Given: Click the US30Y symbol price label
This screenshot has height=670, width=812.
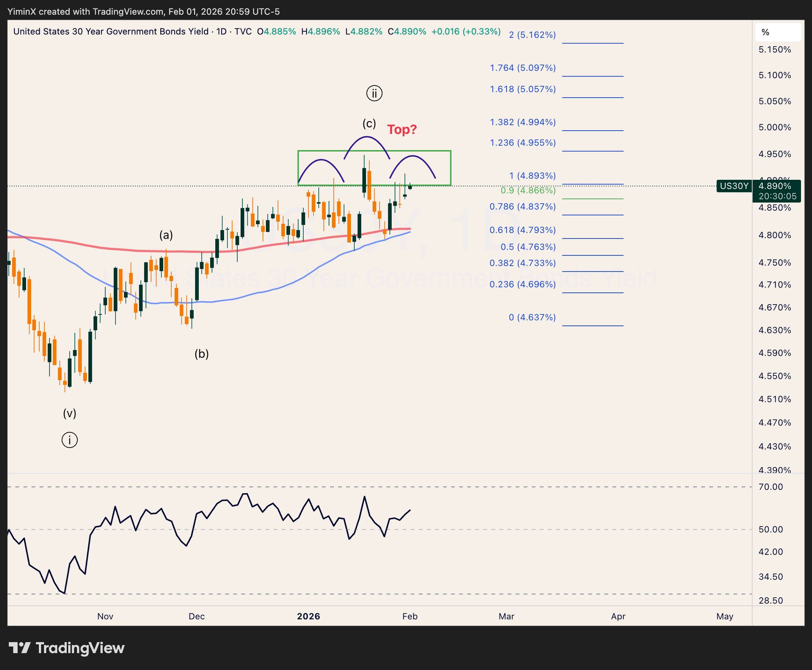Looking at the screenshot, I should click(734, 186).
